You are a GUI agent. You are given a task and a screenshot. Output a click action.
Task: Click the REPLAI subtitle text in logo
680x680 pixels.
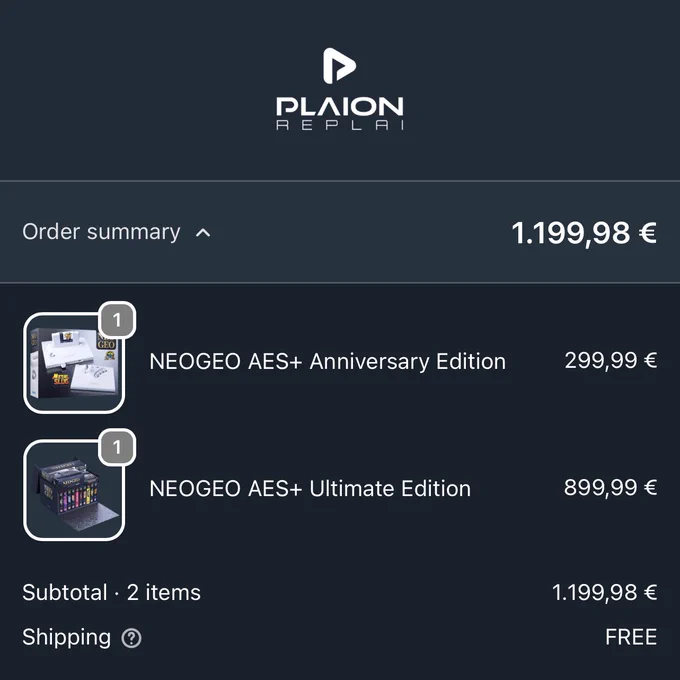340,125
